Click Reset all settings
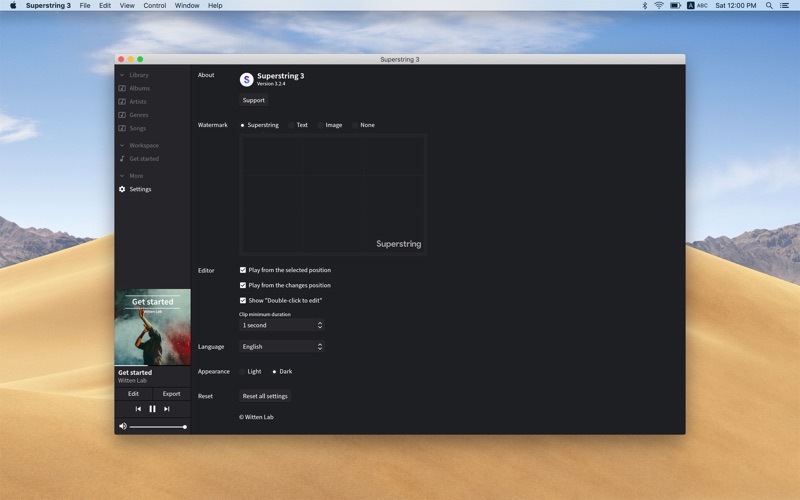The width and height of the screenshot is (800, 500). click(x=265, y=396)
